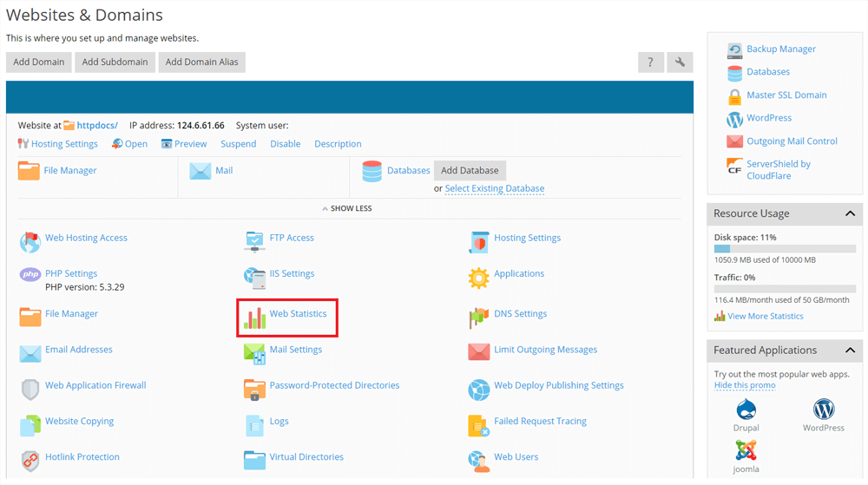Image resolution: width=868 pixels, height=485 pixels.
Task: Click the Web Statistics bar chart icon
Action: (254, 318)
